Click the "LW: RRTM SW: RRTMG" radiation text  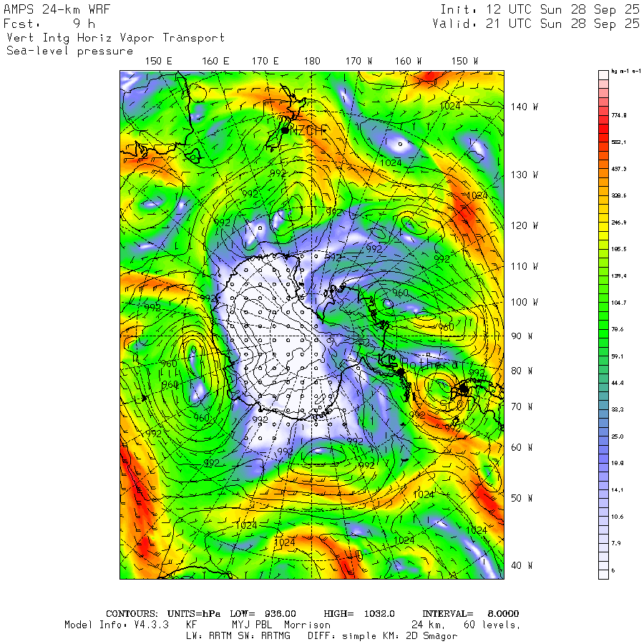point(238,636)
